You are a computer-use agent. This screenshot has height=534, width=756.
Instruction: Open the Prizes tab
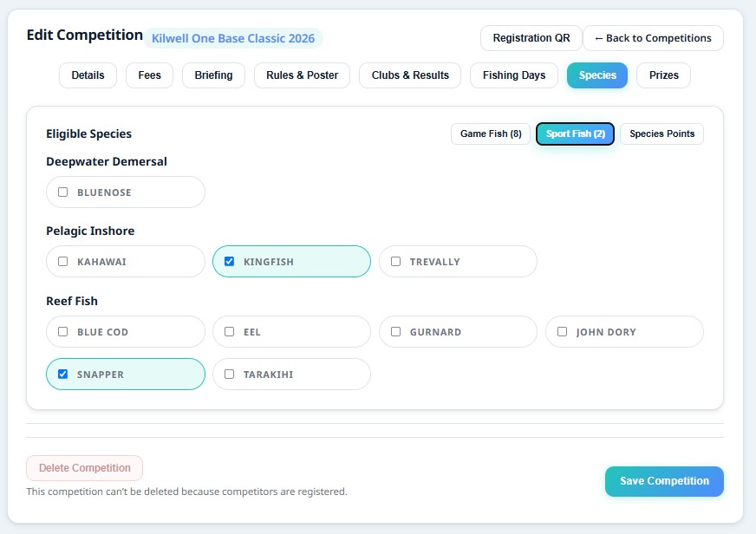(x=663, y=75)
